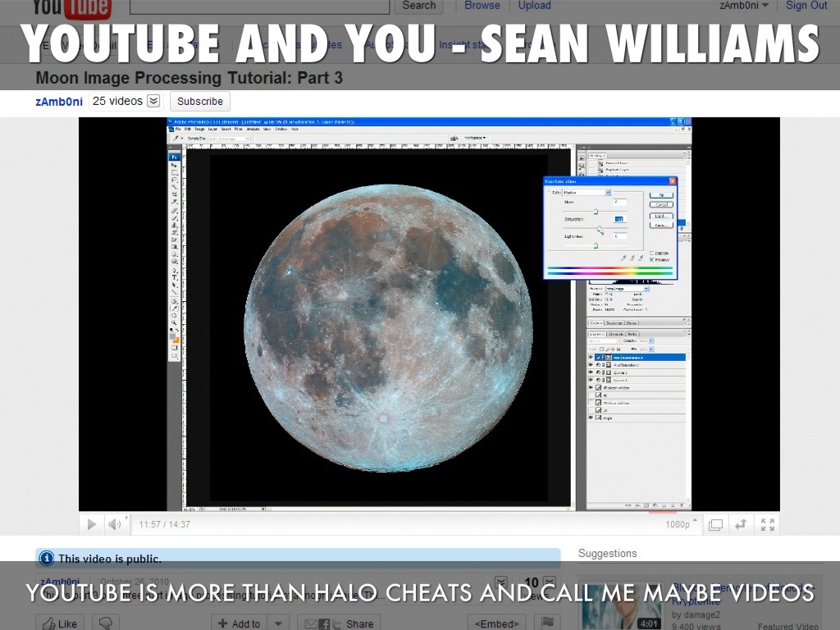Subscribe to the zAmb0ni channel
840x630 pixels.
(199, 101)
